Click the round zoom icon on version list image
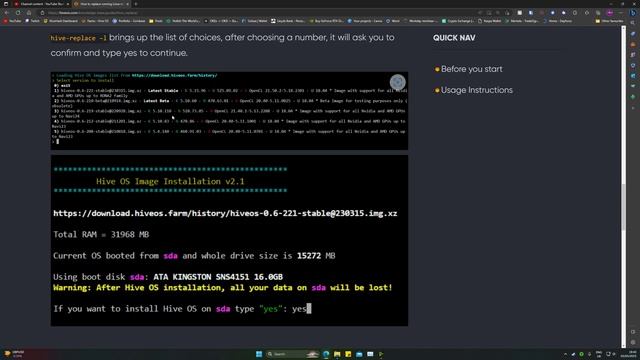The width and height of the screenshot is (640, 360). click(x=398, y=82)
